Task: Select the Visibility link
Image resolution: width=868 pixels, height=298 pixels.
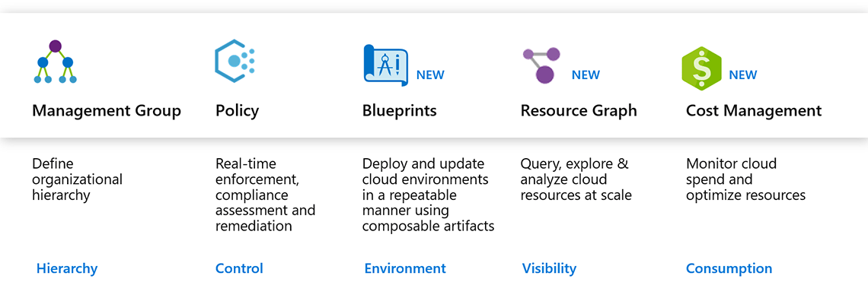Action: click(x=549, y=268)
